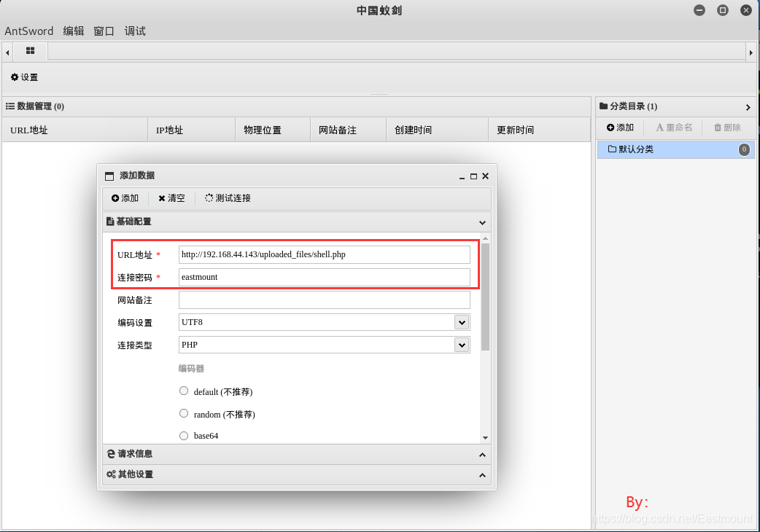Close the 添加数据 dialog

tap(485, 176)
